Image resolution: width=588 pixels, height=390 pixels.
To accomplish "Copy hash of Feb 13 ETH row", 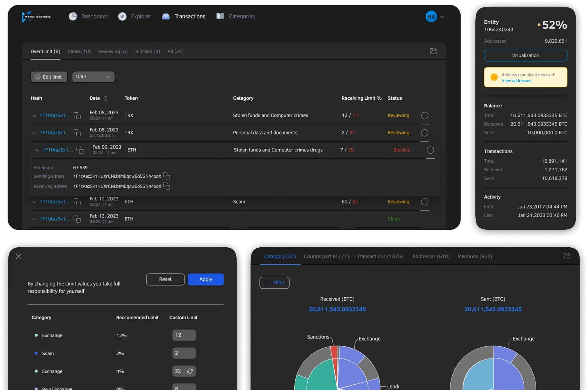I will [77, 219].
